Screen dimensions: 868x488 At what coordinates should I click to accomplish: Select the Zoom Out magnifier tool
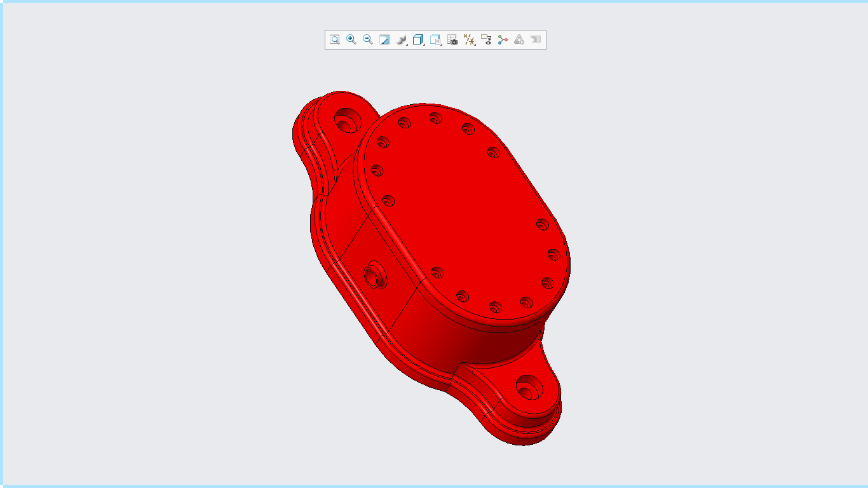(x=368, y=40)
